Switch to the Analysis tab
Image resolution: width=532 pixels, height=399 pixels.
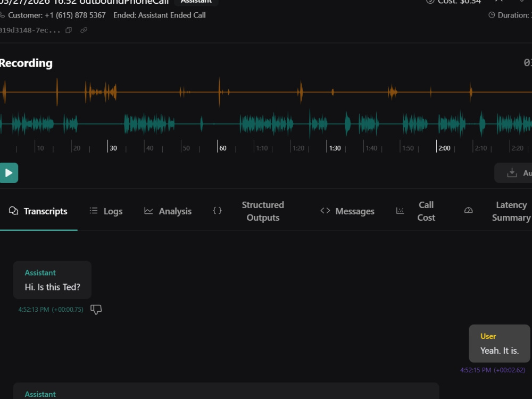click(168, 211)
